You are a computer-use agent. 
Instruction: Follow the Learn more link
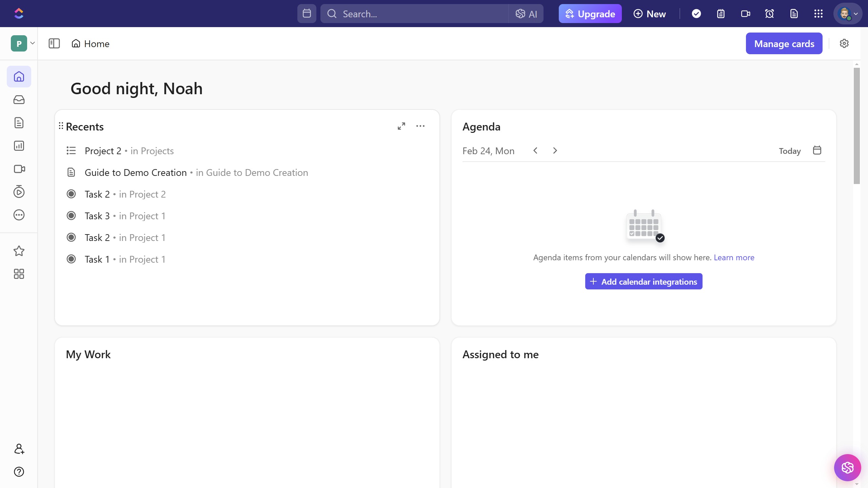[x=734, y=258]
